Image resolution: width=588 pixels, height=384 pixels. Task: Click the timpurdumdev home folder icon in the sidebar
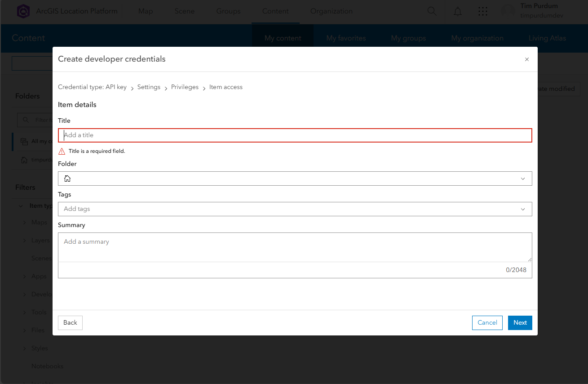click(24, 160)
